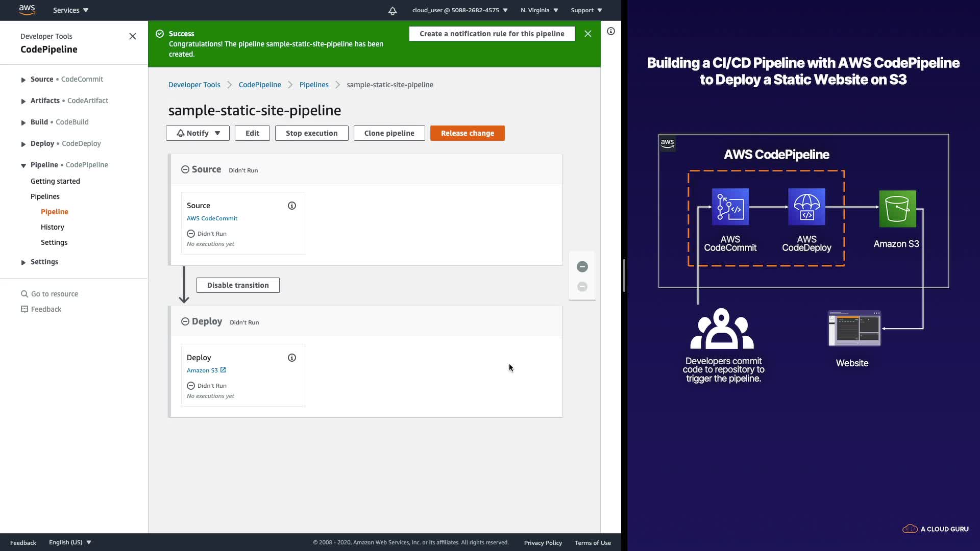
Task: Click the AWS logo home icon
Action: point(27,10)
